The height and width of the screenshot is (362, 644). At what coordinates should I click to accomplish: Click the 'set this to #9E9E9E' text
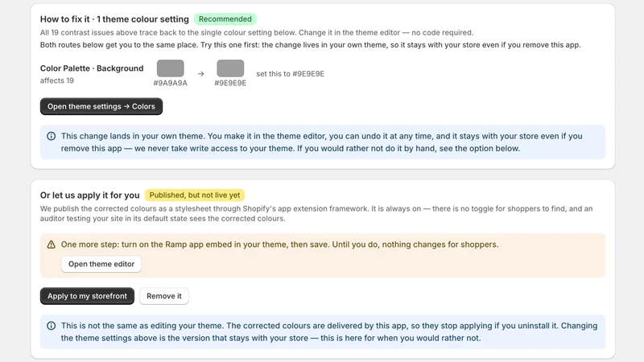pos(291,74)
